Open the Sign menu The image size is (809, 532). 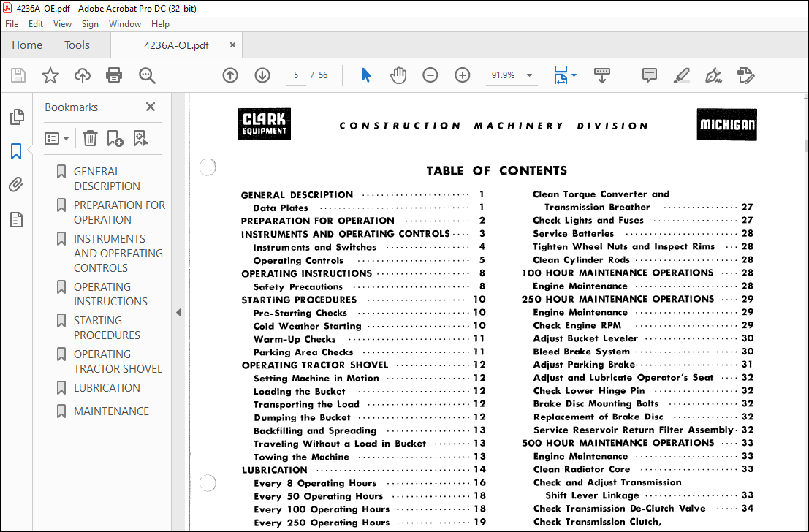click(x=90, y=23)
